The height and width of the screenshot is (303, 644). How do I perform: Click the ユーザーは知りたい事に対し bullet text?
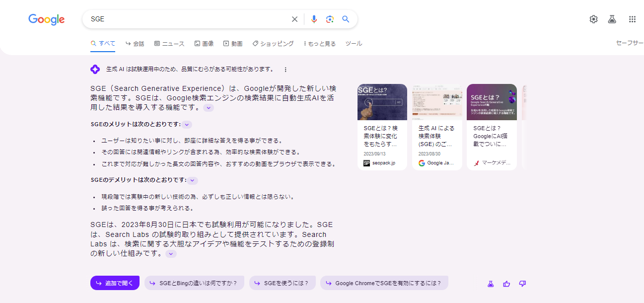click(x=192, y=141)
